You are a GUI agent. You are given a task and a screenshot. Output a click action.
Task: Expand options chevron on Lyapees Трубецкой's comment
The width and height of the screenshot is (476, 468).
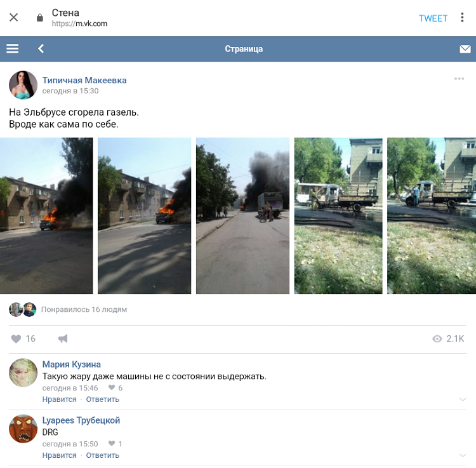(463, 455)
